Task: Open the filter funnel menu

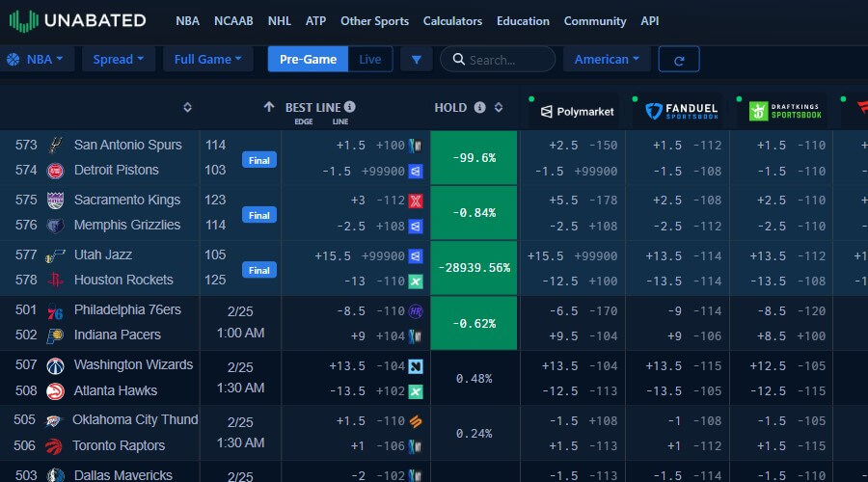Action: [x=417, y=59]
